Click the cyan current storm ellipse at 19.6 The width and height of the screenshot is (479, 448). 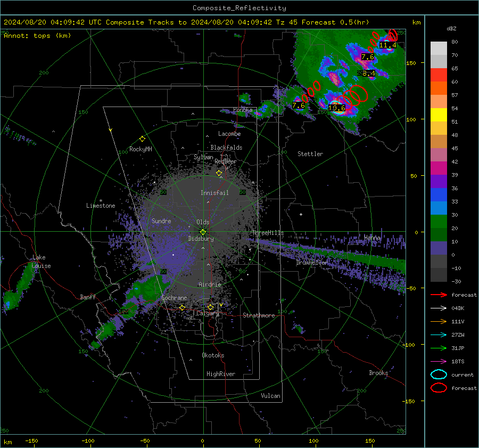coord(337,108)
